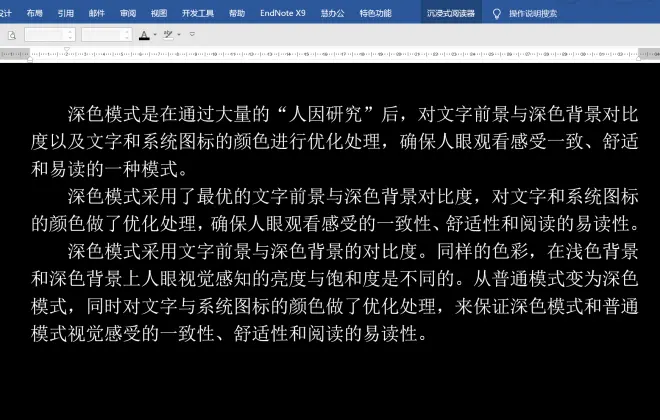Click the text highlight pen icon
Screen dimensions: 660x420
click(168, 35)
